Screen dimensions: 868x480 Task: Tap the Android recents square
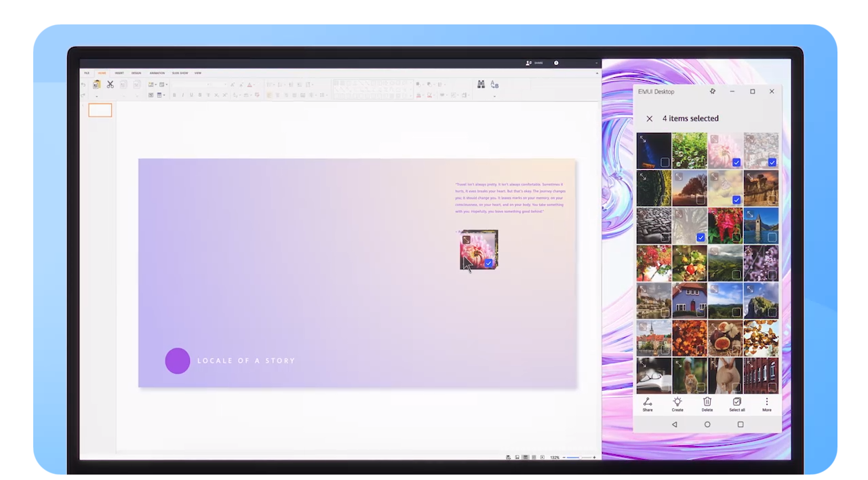(x=741, y=424)
